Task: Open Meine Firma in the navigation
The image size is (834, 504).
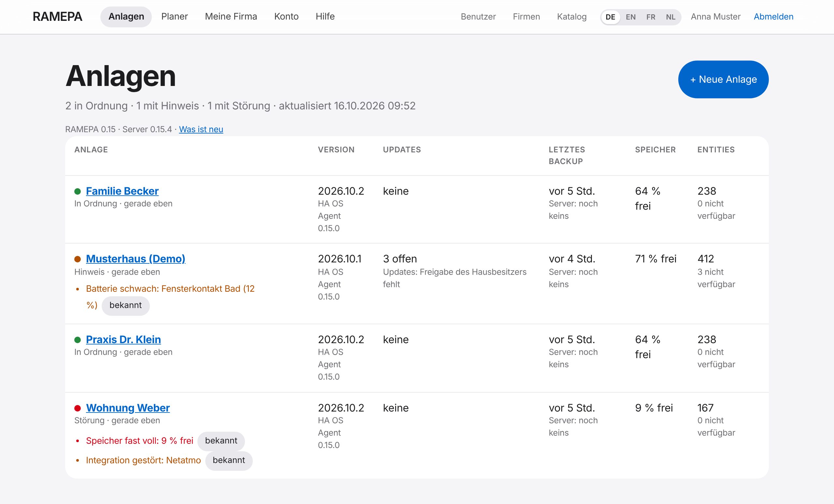Action: 231,17
